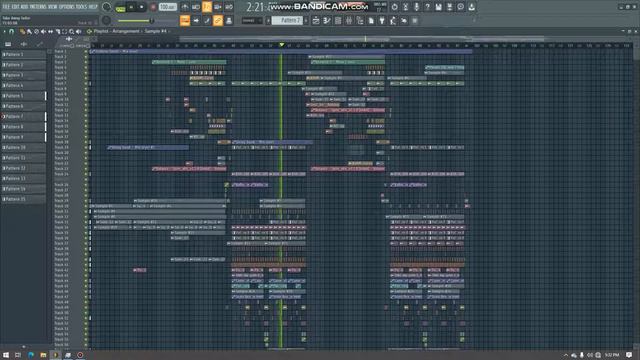Select the Draw pencil tool
Viewport: 640px width, 360px height.
[22, 31]
